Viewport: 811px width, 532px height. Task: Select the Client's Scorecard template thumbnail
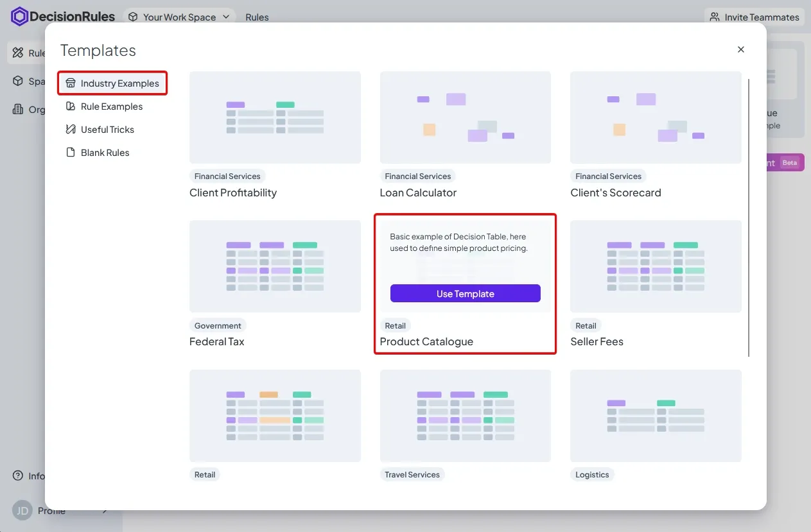[656, 117]
